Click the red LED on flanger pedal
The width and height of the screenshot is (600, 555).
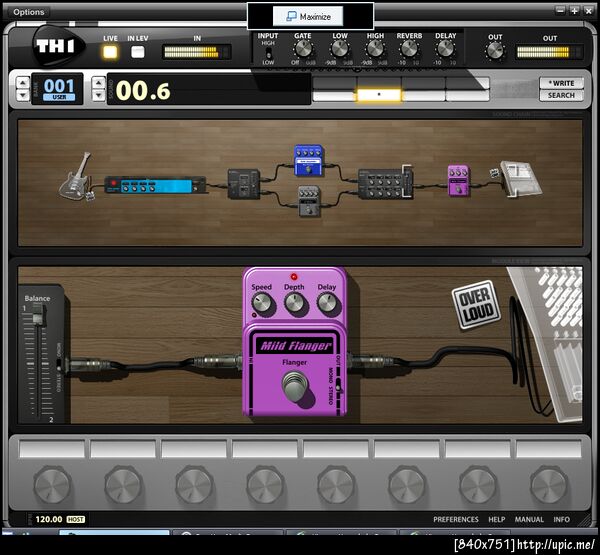point(294,276)
